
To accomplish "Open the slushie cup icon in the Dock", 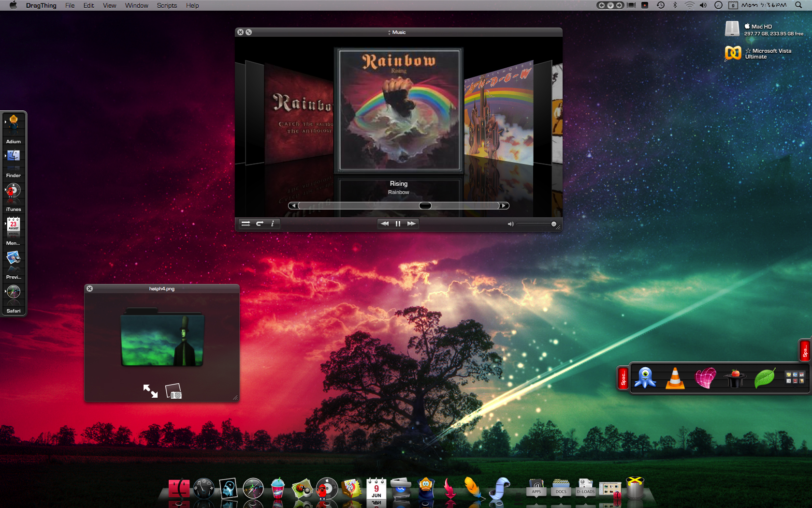I will (278, 488).
